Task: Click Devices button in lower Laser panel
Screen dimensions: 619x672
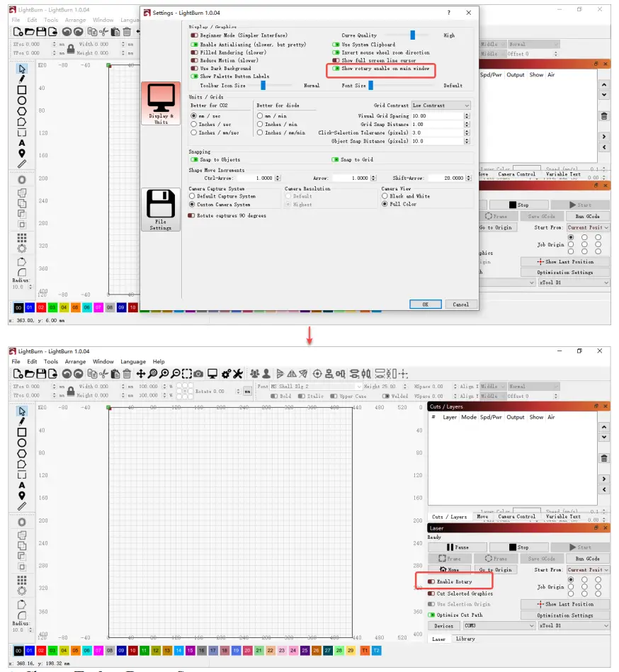Action: click(x=443, y=626)
